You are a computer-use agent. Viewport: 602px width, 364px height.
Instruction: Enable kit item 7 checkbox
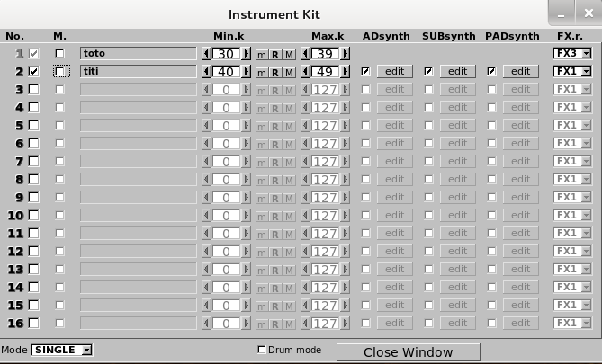[x=34, y=162]
